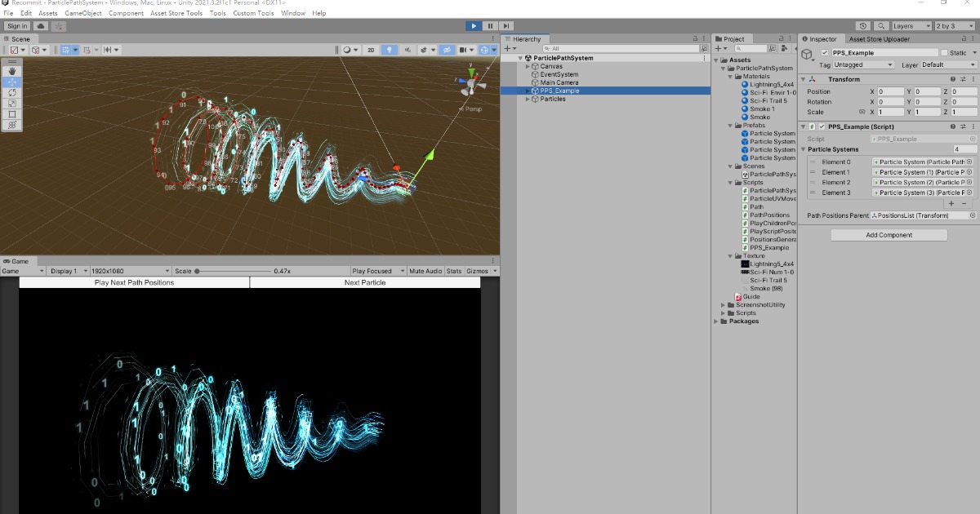Open the scene effects visibility options

coord(433,51)
